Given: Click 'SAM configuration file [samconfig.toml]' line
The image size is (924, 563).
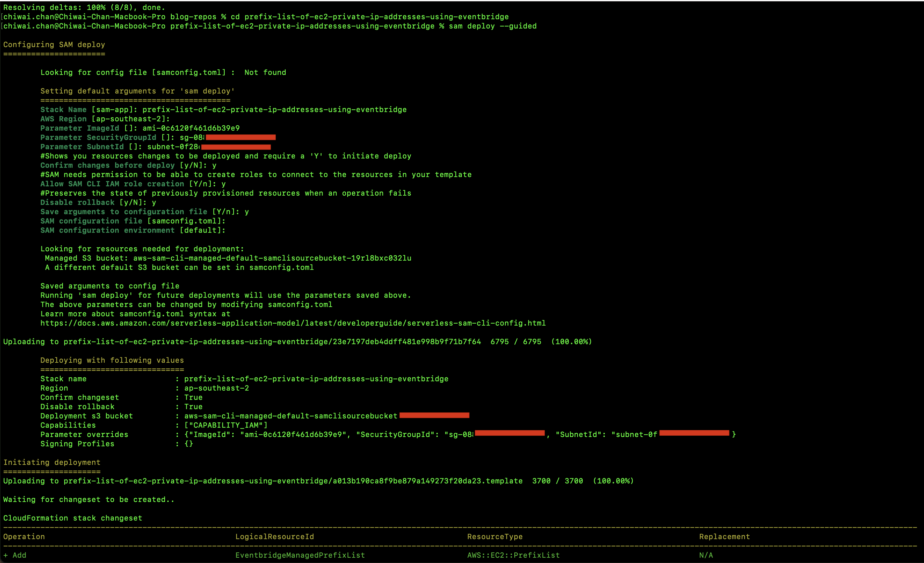Looking at the screenshot, I should (133, 221).
